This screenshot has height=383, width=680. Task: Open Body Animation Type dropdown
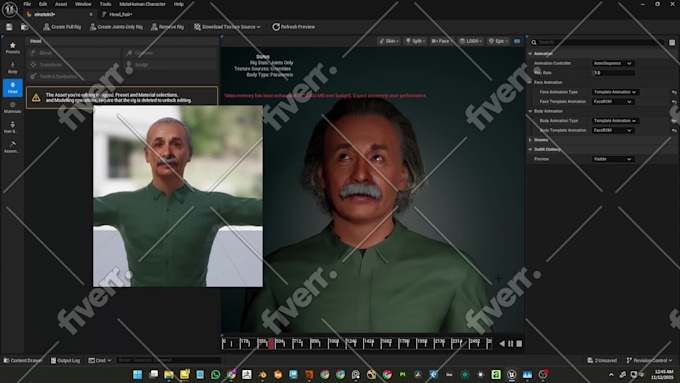[x=615, y=121]
